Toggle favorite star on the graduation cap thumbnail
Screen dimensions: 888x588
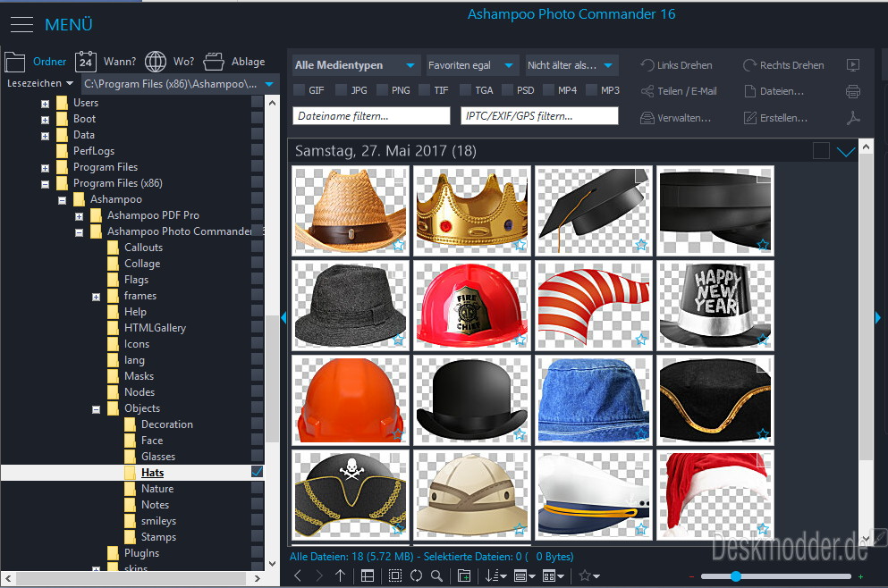coord(641,245)
